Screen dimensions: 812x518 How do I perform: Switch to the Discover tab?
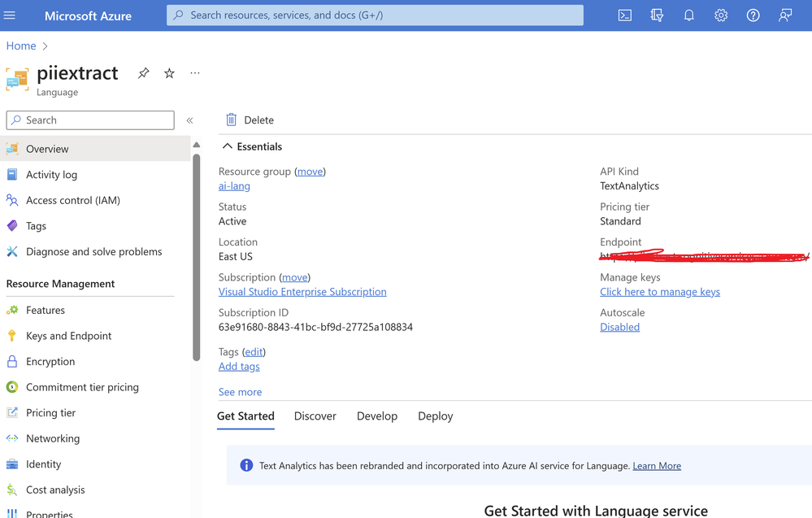coord(315,416)
